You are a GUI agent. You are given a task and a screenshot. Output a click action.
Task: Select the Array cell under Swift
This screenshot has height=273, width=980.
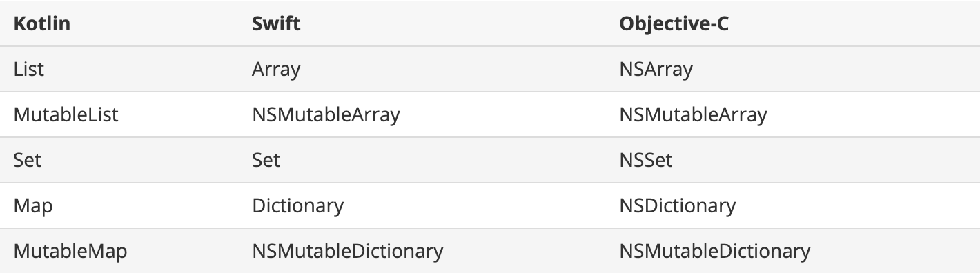coord(276,70)
